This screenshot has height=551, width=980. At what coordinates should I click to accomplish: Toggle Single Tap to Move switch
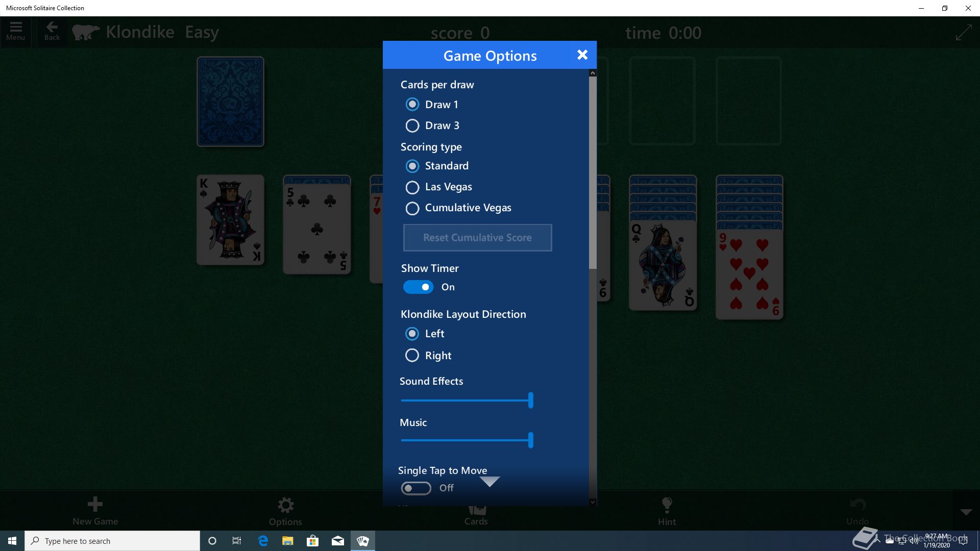click(x=416, y=488)
